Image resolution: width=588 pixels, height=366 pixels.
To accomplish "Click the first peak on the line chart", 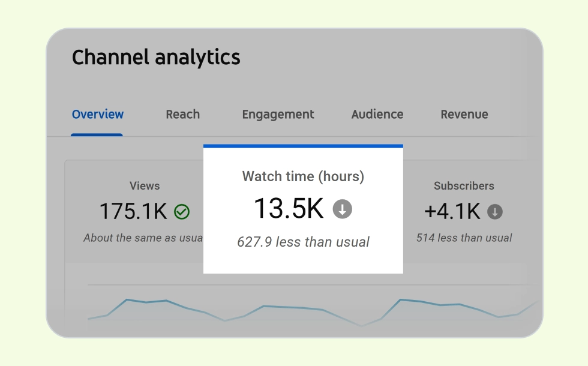I will [127, 299].
